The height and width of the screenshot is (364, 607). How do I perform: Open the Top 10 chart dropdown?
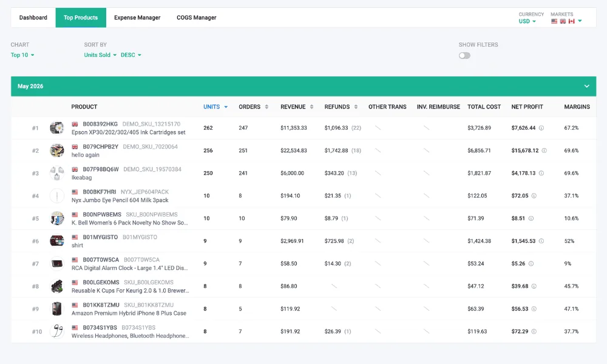click(x=22, y=55)
